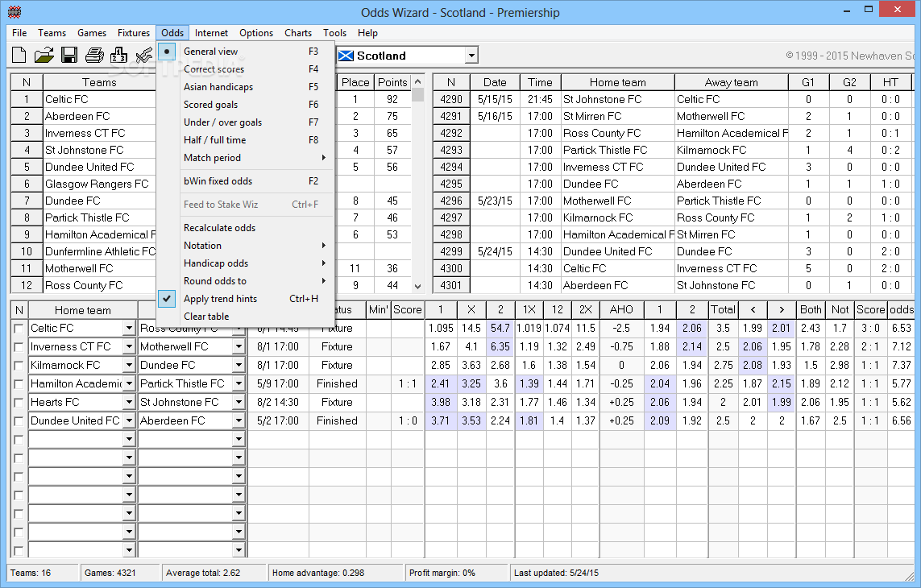Click highlighted odds value 54.7

point(500,329)
